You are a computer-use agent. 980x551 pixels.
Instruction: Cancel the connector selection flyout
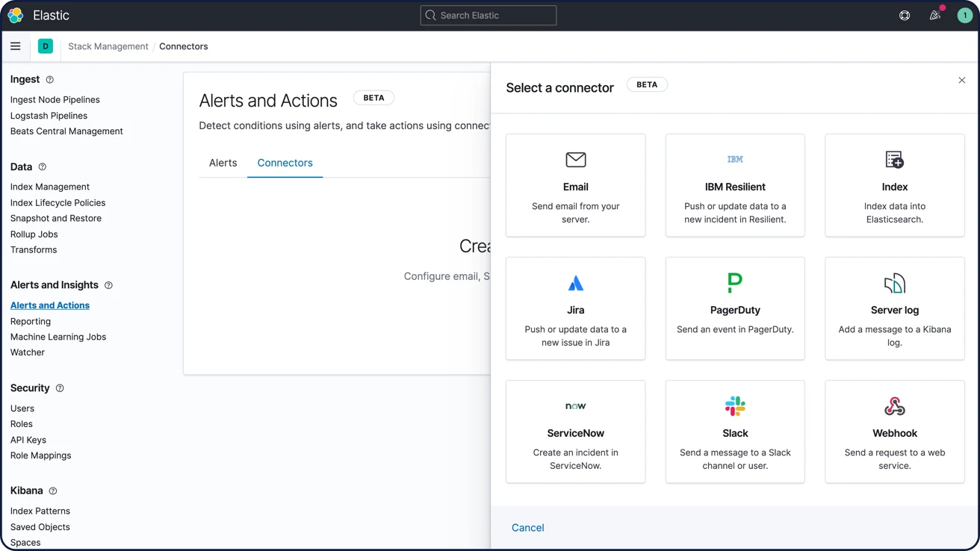click(x=527, y=528)
